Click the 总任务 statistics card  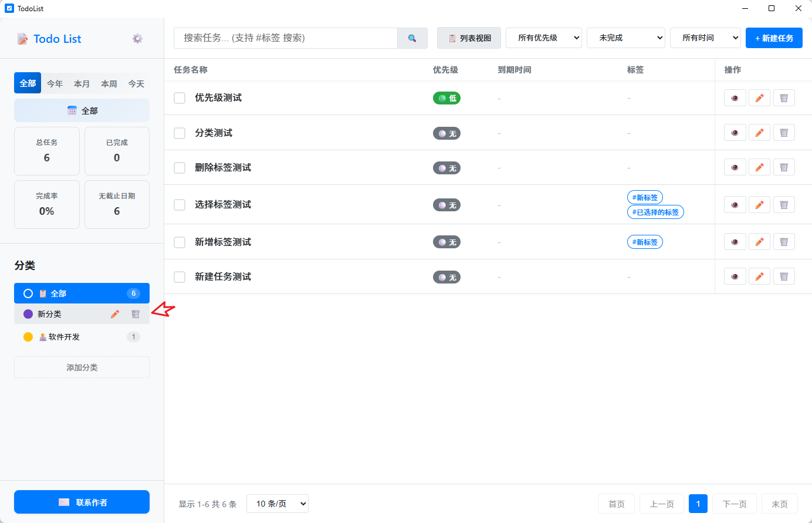(x=47, y=151)
